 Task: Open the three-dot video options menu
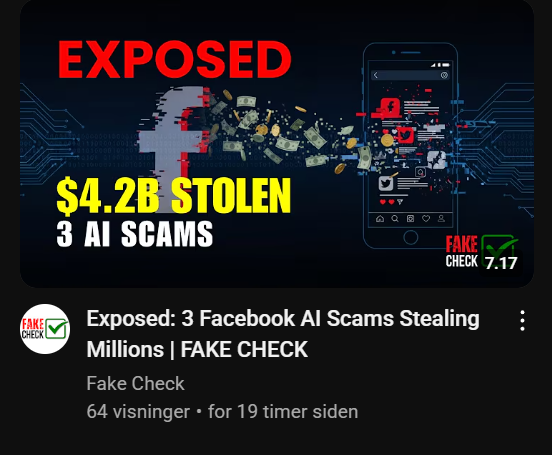tap(522, 320)
